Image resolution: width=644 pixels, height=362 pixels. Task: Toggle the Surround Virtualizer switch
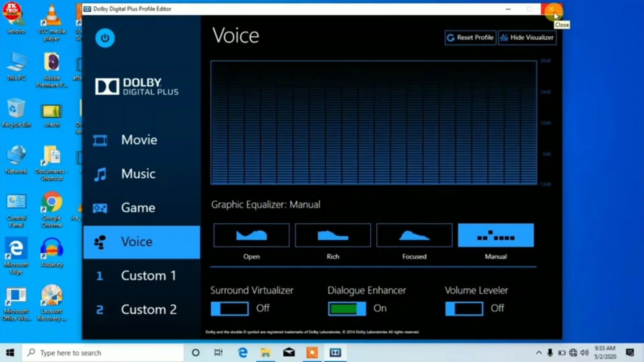click(230, 308)
